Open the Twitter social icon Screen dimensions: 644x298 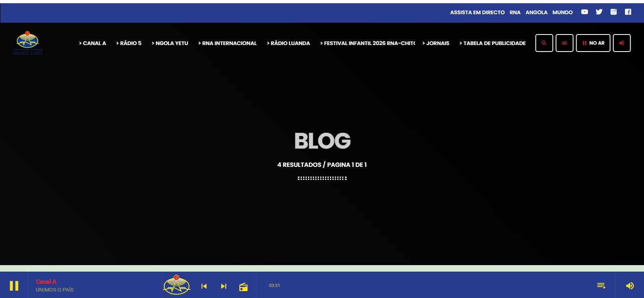coord(599,12)
